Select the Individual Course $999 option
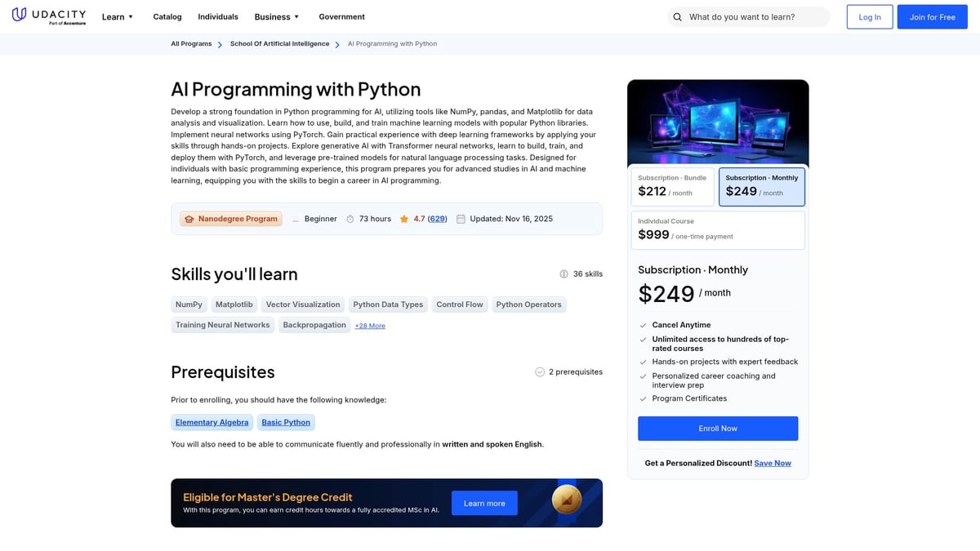The width and height of the screenshot is (980, 551). (717, 230)
